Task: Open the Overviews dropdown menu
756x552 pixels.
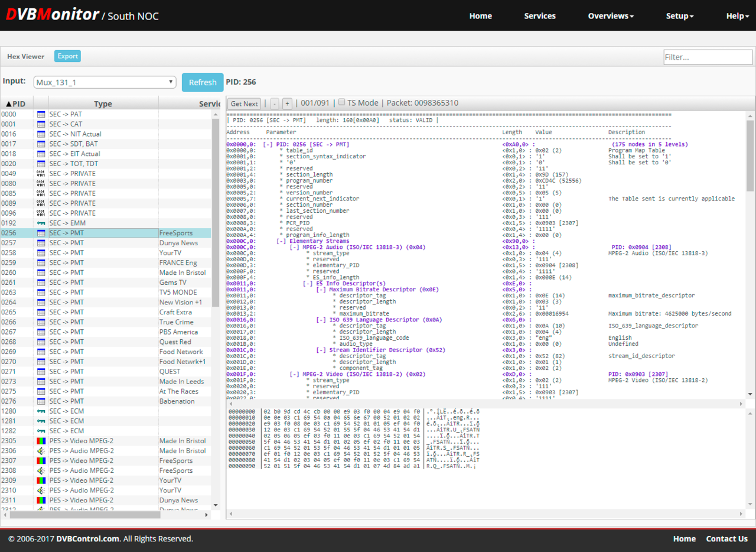Action: pos(611,16)
